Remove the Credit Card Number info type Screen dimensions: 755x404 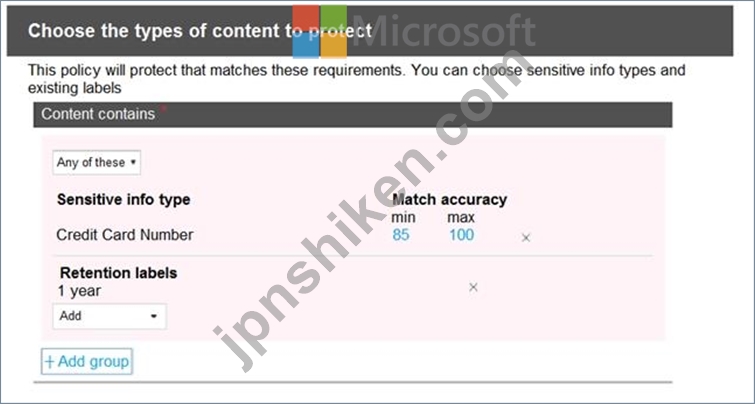click(526, 237)
